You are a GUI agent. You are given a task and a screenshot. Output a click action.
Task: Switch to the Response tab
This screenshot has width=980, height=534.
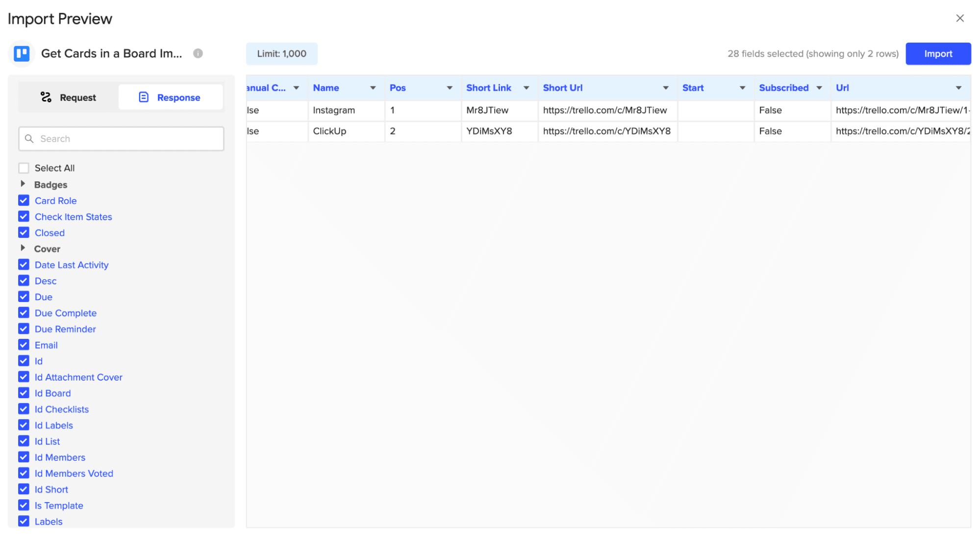click(170, 97)
